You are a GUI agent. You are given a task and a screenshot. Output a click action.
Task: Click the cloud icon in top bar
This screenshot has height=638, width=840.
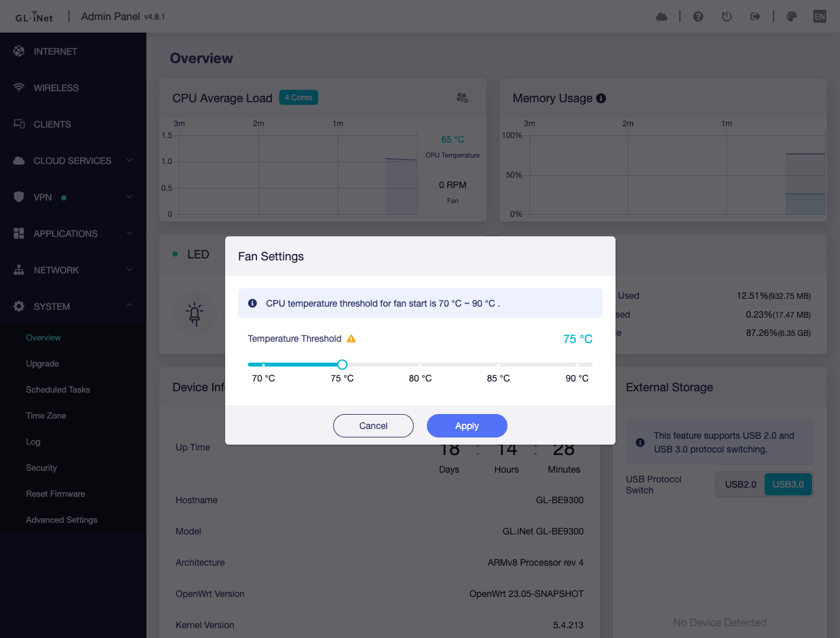pos(662,17)
